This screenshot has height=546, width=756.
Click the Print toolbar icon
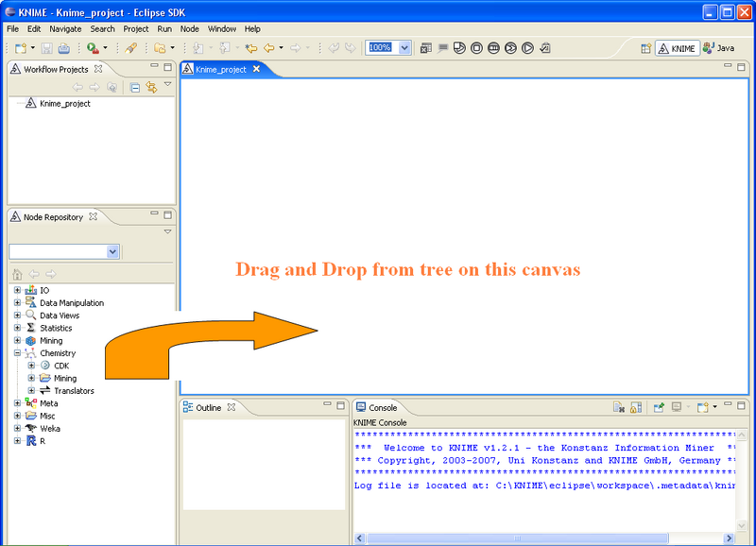pyautogui.click(x=63, y=48)
